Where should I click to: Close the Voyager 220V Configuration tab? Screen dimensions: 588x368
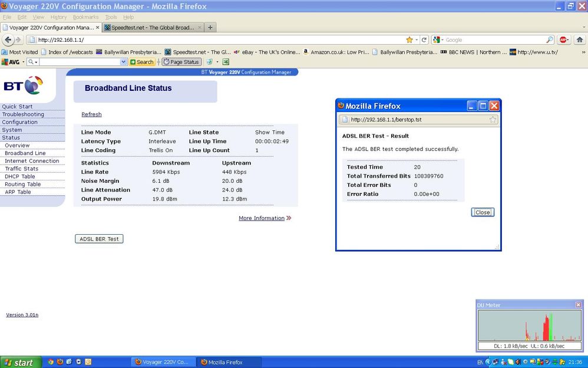[97, 27]
